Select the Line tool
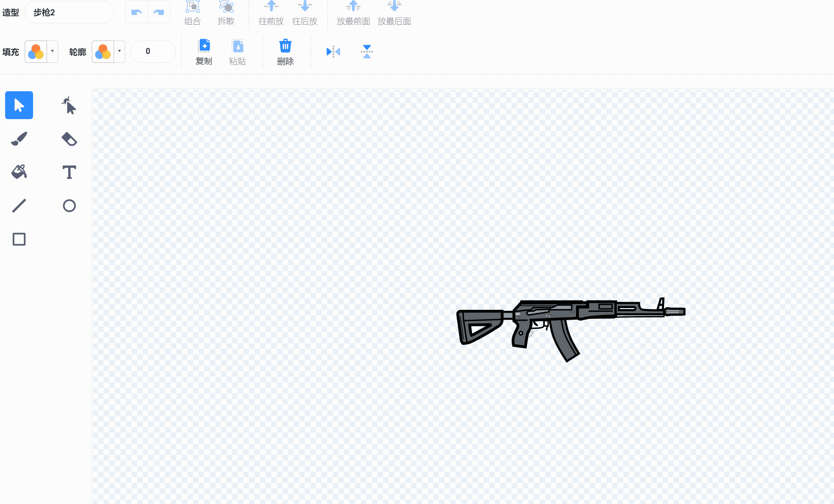The height and width of the screenshot is (504, 834). coord(19,206)
